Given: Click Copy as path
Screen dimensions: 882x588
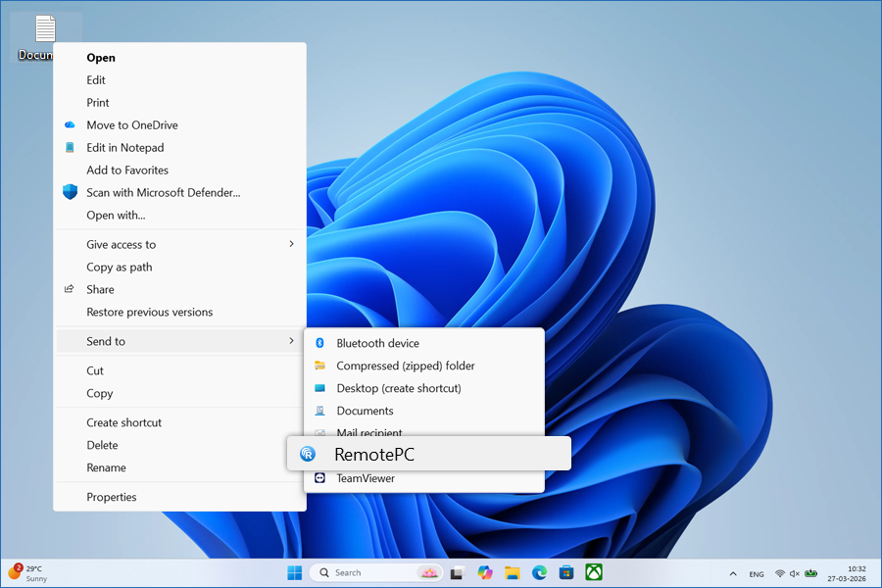Looking at the screenshot, I should 122,267.
